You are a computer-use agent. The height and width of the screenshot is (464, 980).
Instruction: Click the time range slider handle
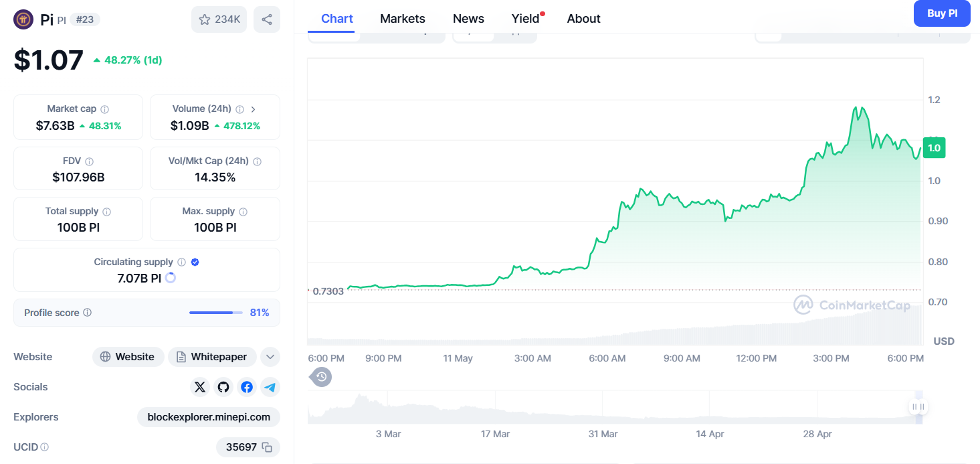click(918, 406)
